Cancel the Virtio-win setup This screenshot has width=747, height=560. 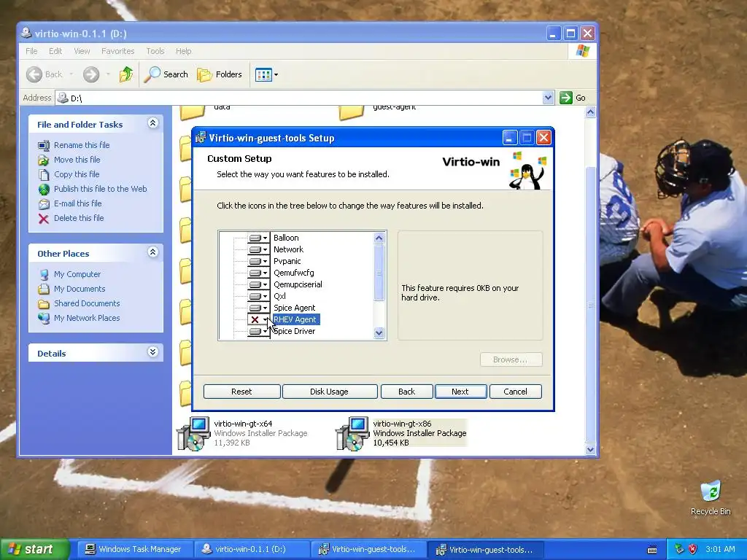coord(516,392)
